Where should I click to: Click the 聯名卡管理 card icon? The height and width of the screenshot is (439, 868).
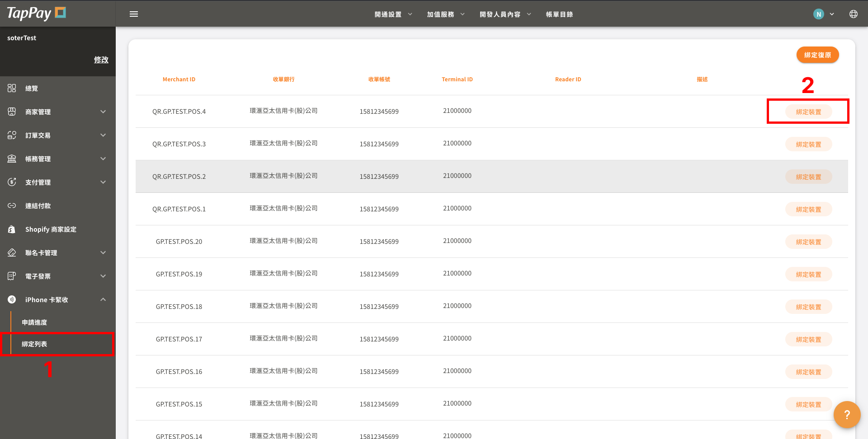[12, 252]
